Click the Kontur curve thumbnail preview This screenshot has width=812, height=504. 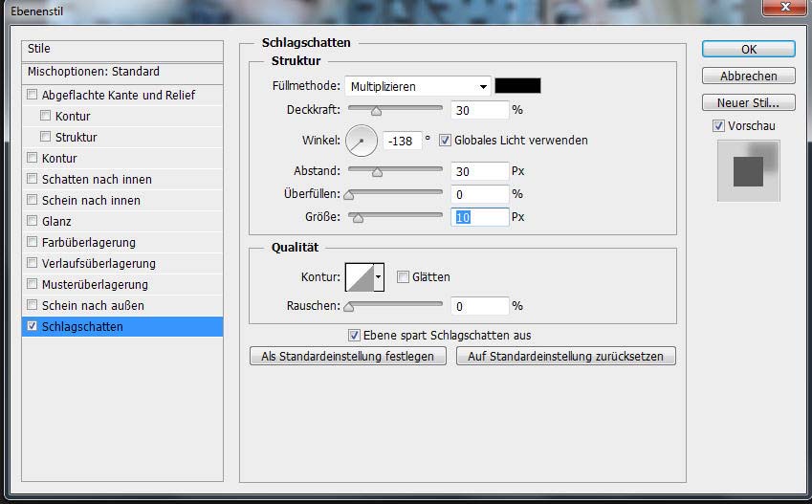(360, 277)
